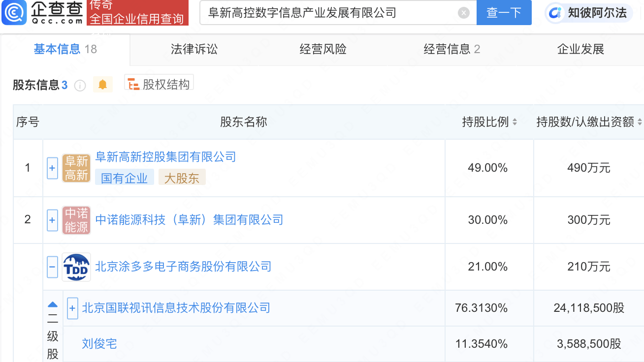Click the 300万元 amount cell

pos(589,220)
